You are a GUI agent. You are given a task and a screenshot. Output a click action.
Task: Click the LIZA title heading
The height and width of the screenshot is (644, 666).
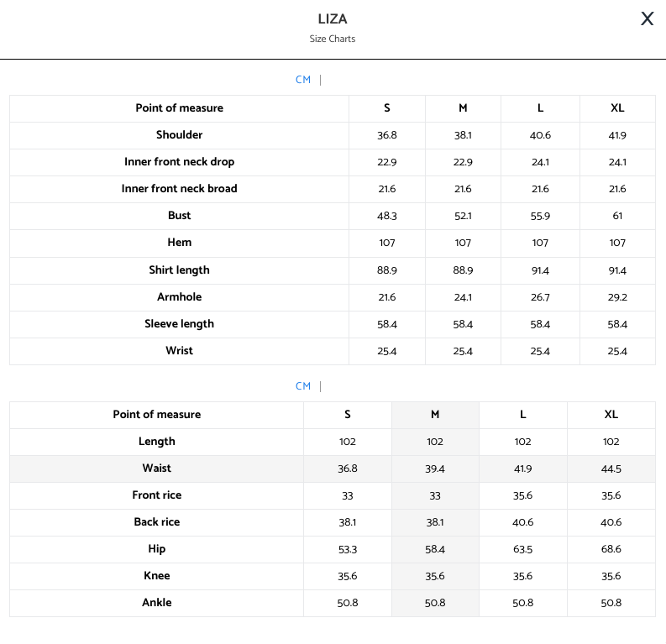333,19
